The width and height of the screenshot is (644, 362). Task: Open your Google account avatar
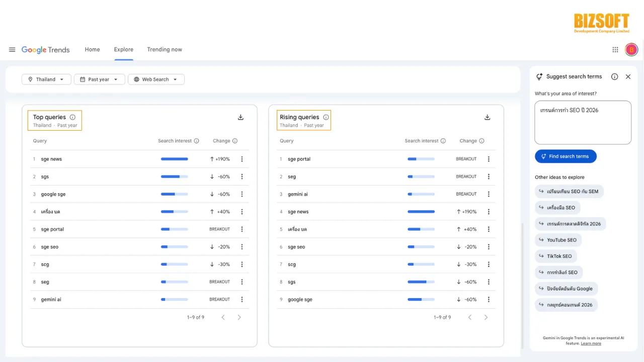click(x=631, y=49)
